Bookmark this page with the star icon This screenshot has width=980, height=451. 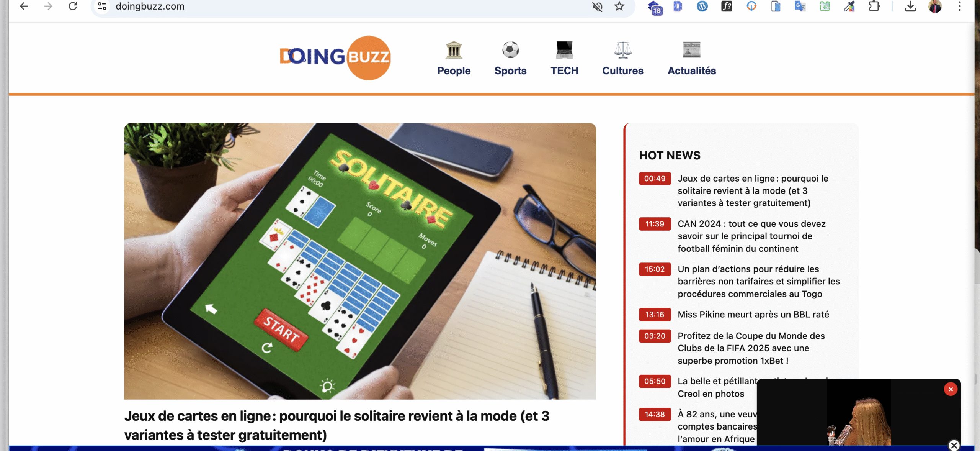click(619, 6)
